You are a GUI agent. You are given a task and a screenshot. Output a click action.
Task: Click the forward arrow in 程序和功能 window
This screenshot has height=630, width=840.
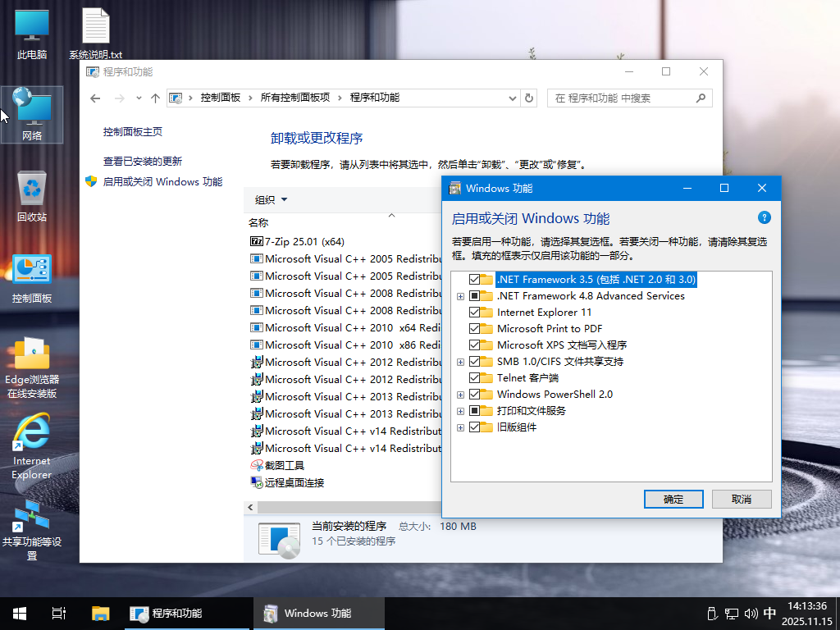click(120, 98)
